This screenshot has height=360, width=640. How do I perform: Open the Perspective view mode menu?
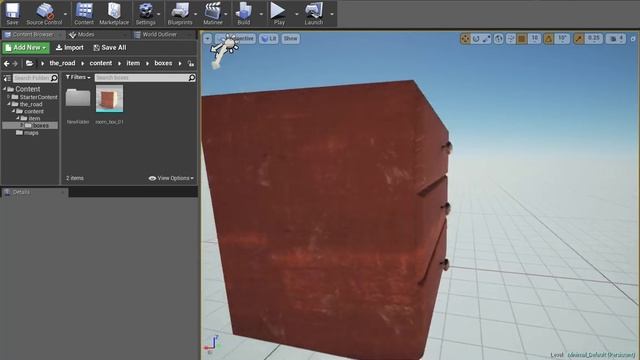click(236, 39)
